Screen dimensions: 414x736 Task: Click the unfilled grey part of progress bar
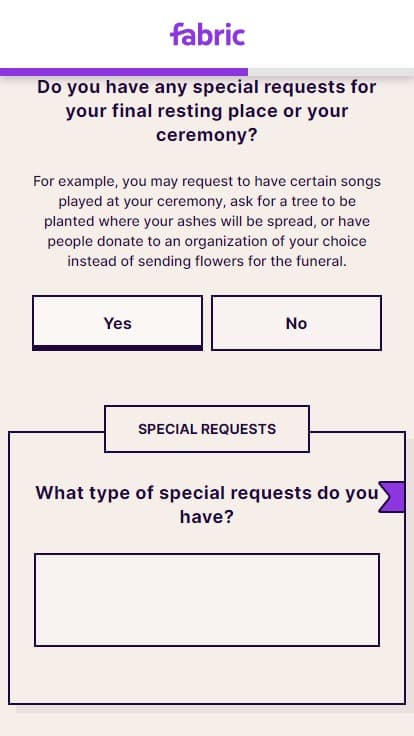[331, 72]
